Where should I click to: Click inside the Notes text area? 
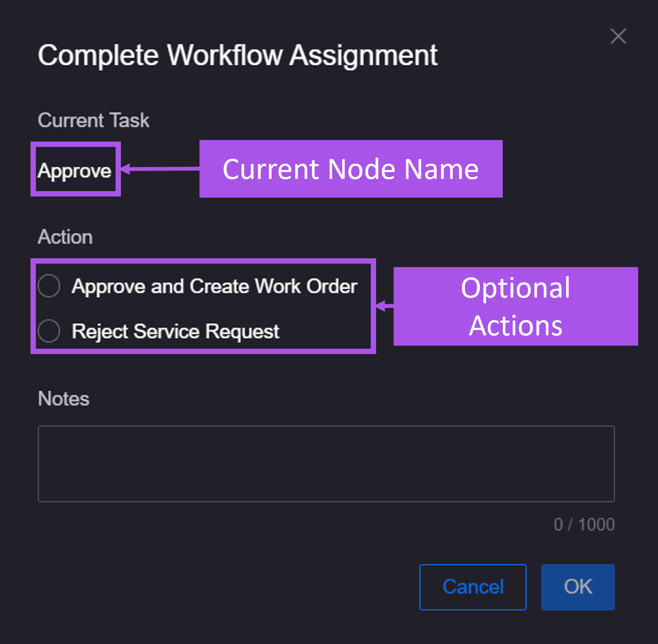click(x=326, y=464)
